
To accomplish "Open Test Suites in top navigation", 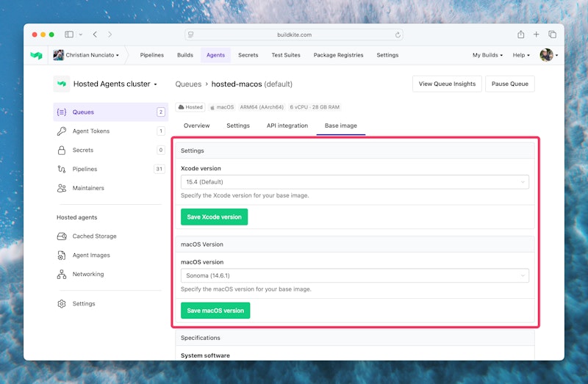I will click(286, 55).
